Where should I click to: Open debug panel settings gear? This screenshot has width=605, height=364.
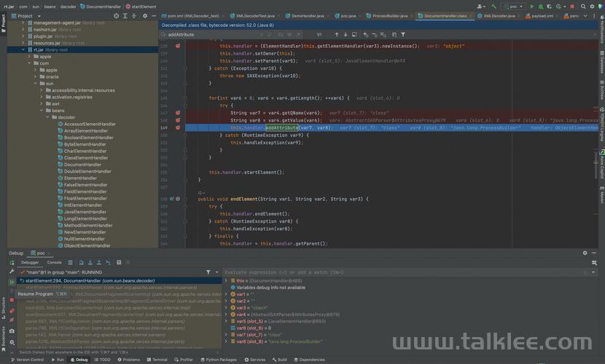[585, 253]
